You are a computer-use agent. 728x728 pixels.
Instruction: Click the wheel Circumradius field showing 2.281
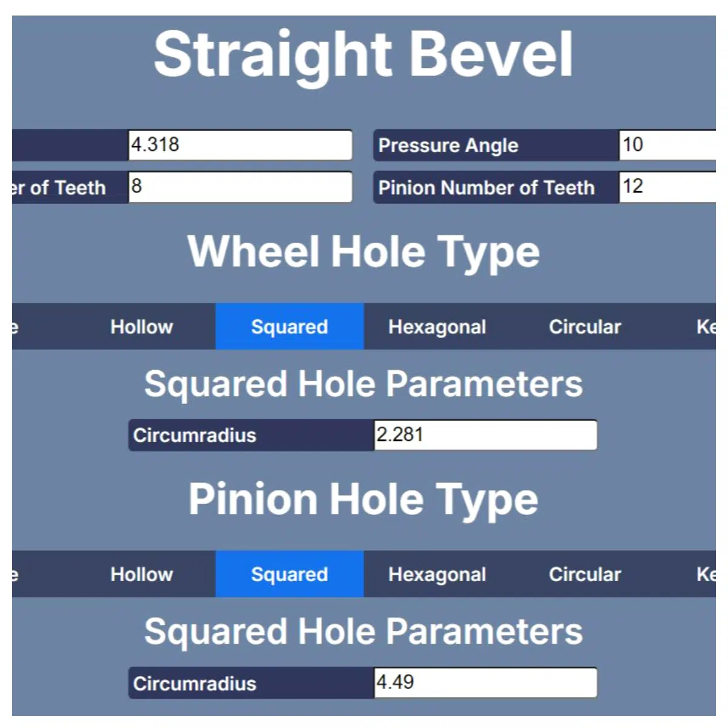click(485, 435)
